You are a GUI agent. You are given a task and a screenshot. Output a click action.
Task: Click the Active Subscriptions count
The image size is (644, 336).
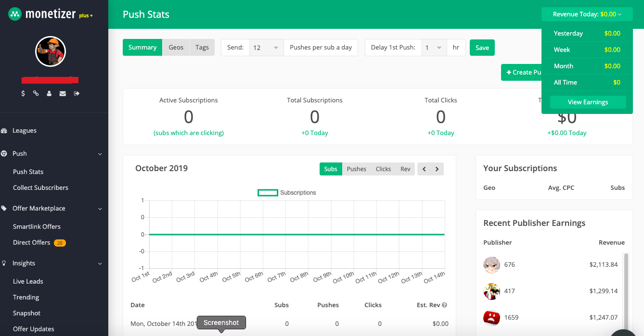(189, 117)
